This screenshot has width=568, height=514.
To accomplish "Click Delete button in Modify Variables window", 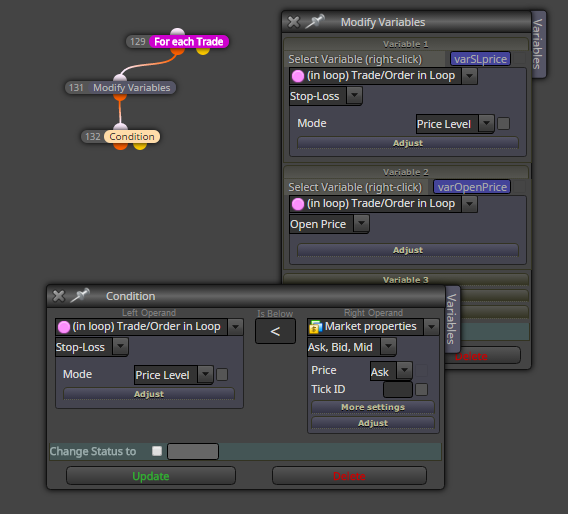I will (x=482, y=356).
